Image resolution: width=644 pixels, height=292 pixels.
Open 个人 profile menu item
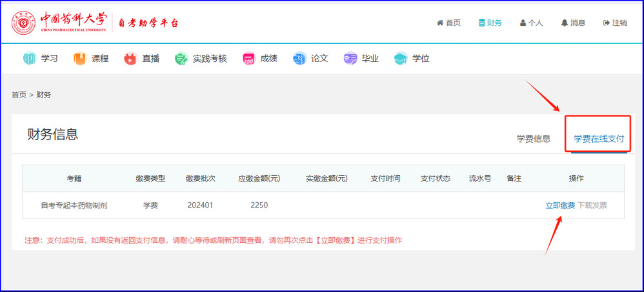[x=531, y=23]
